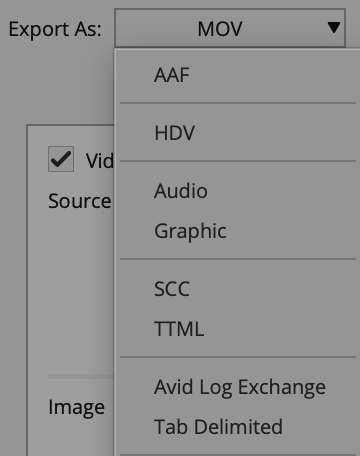Choose Avid Log Exchange format
Viewport: 360px width, 456px height.
[238, 387]
